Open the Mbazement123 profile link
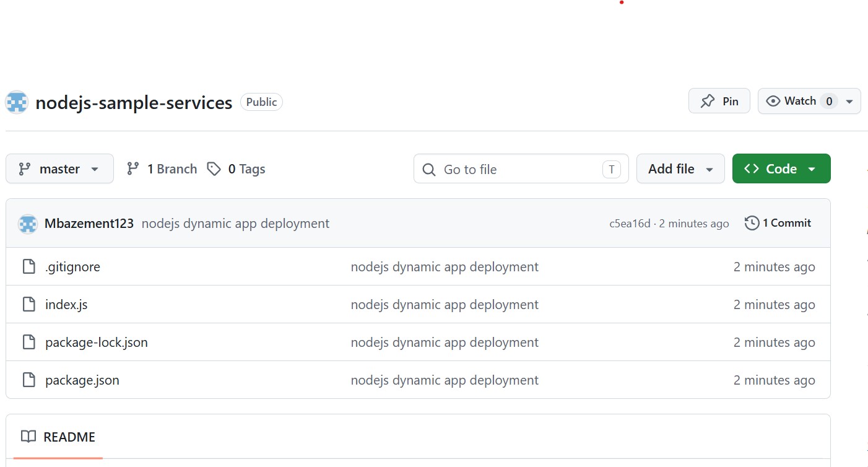Image resolution: width=868 pixels, height=467 pixels. tap(89, 224)
